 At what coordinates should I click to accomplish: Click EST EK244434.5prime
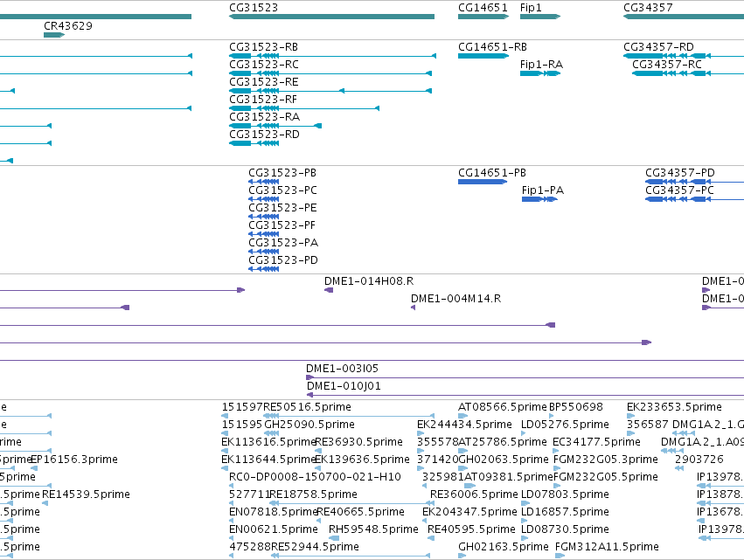(x=464, y=425)
